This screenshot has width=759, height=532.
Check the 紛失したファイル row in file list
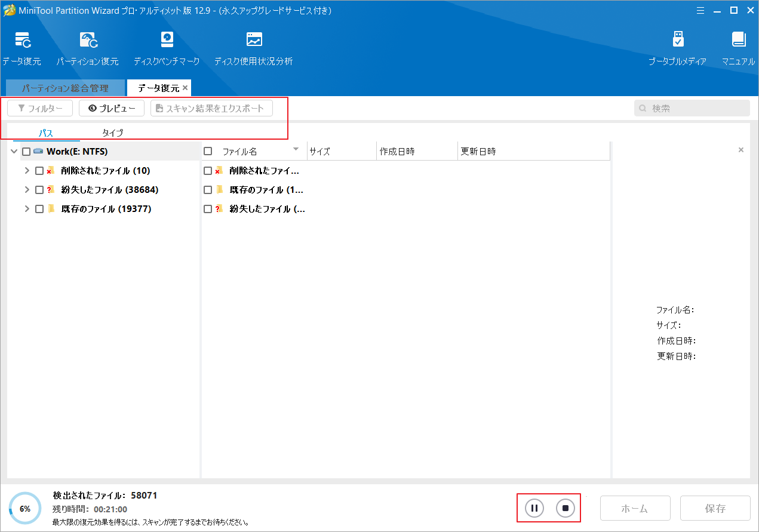[208, 209]
